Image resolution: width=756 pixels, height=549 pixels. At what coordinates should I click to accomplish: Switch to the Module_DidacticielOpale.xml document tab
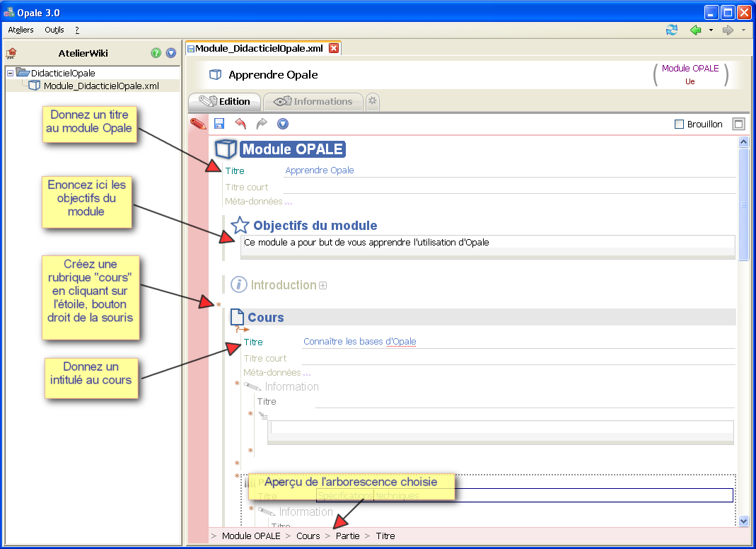pos(259,48)
